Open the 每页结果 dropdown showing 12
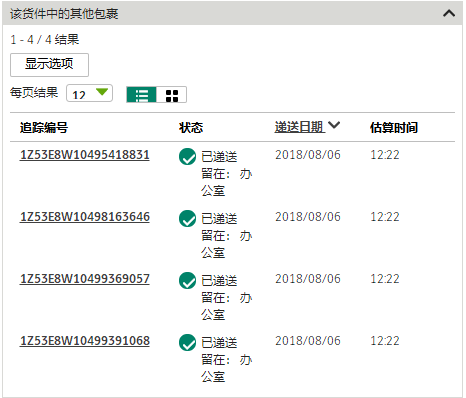This screenshot has width=466, height=398. coord(89,93)
